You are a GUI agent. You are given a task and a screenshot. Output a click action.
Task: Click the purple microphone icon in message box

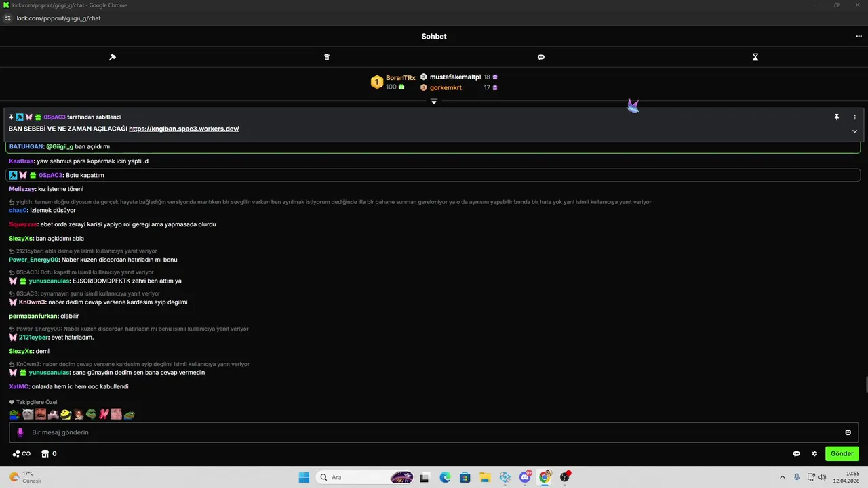[x=20, y=432]
